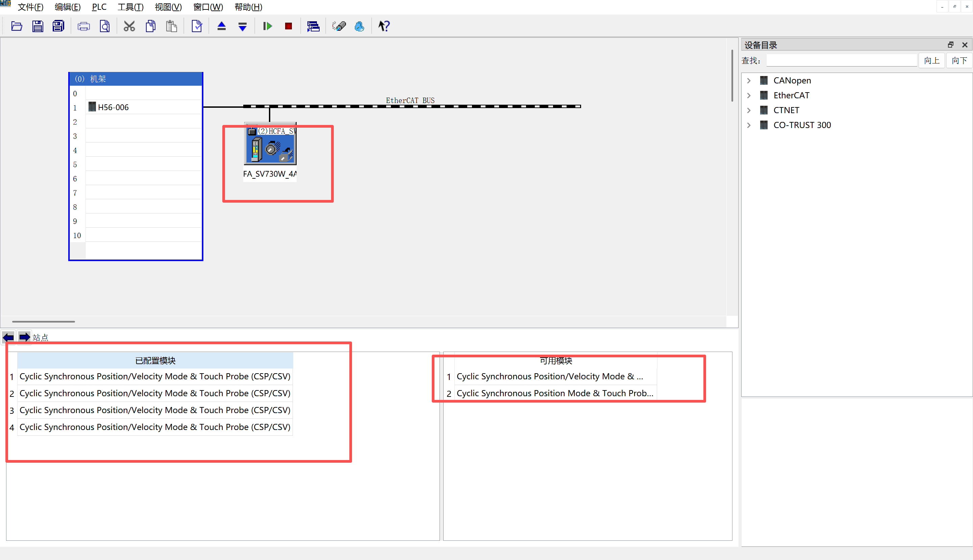Click the EtherCAT BUS line label
The width and height of the screenshot is (973, 560).
410,100
